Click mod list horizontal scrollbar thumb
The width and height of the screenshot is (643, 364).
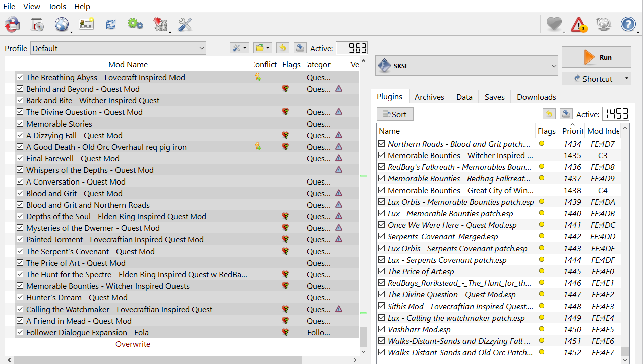click(157, 360)
